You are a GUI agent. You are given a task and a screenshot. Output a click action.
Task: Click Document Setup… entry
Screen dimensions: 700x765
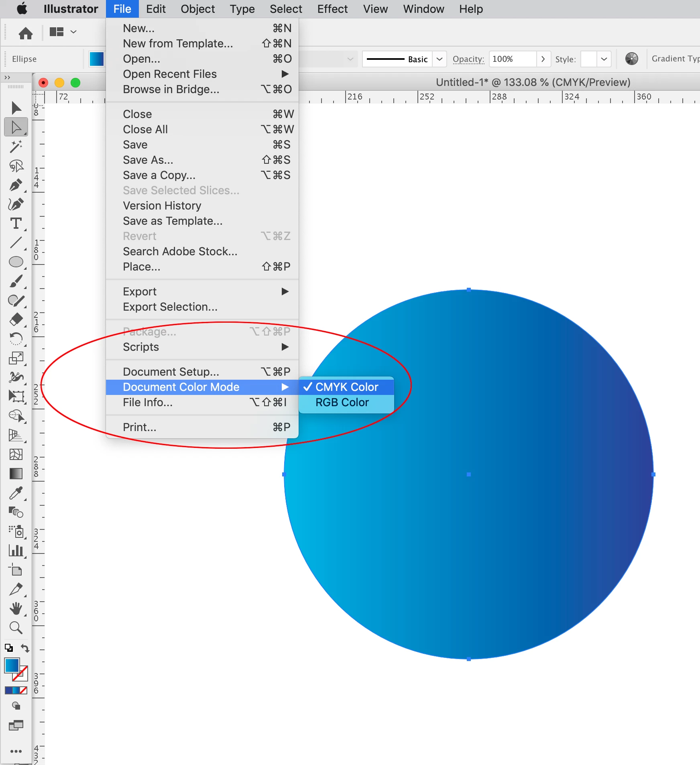coord(202,372)
